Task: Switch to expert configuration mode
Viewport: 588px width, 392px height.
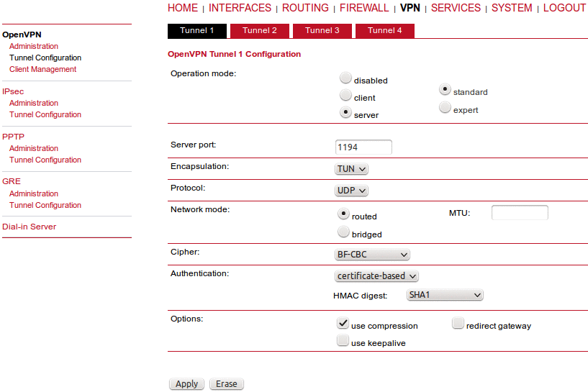Action: (445, 108)
